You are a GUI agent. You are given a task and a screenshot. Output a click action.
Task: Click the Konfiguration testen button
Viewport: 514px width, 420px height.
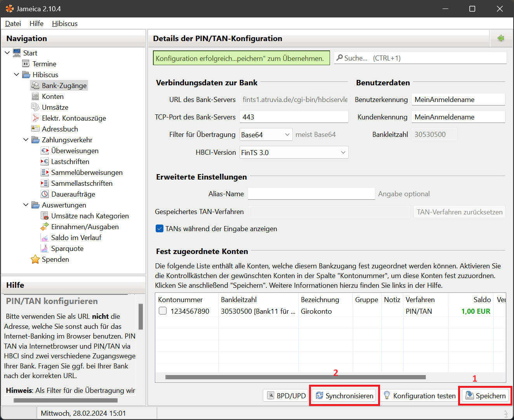click(419, 396)
